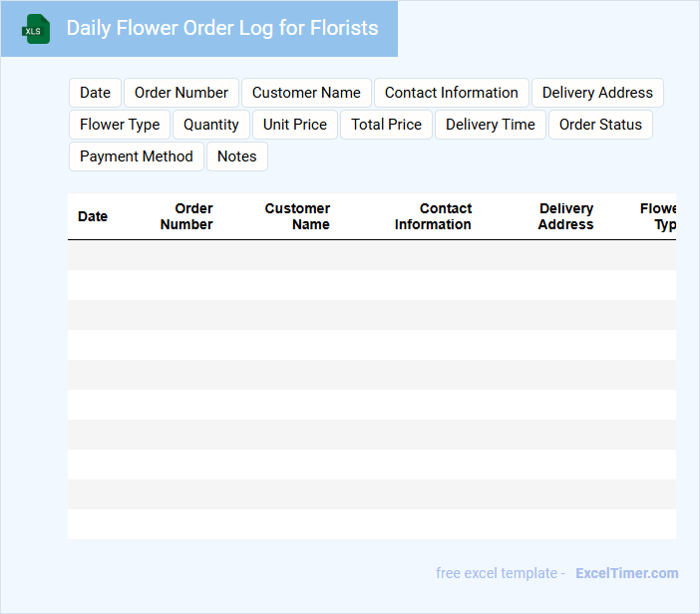This screenshot has height=614, width=700.
Task: Choose the Unit Price tag
Action: click(x=294, y=125)
